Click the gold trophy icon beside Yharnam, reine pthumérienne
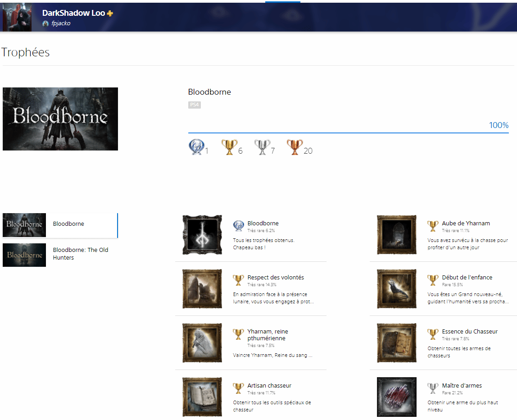517x420 pixels. coord(238,334)
